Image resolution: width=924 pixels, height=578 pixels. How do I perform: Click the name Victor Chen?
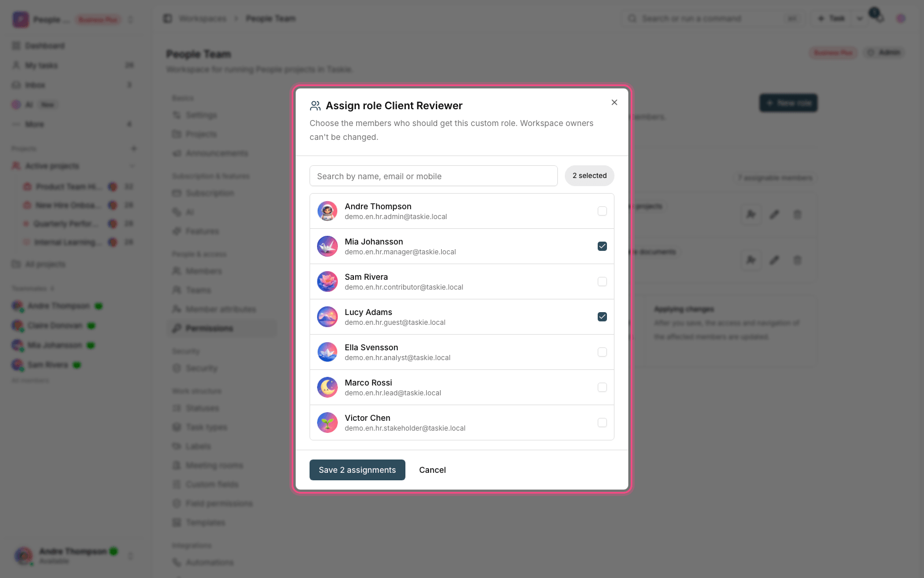point(367,418)
